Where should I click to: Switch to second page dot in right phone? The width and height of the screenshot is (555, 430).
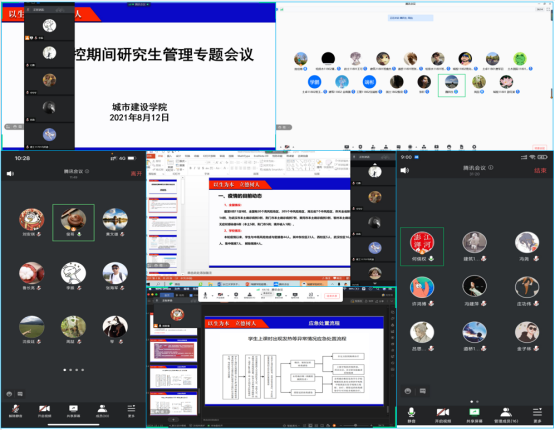477,402
